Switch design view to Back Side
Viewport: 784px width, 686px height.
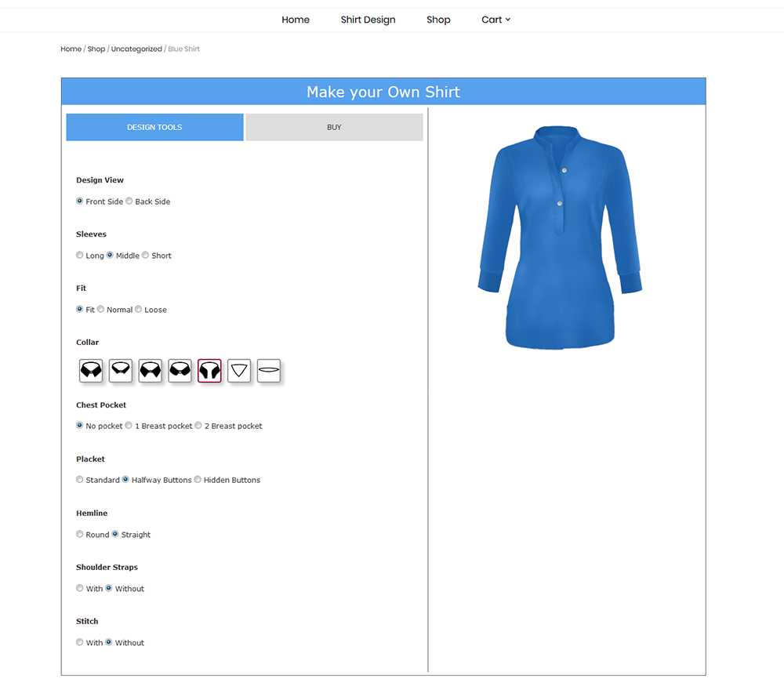[x=129, y=201]
